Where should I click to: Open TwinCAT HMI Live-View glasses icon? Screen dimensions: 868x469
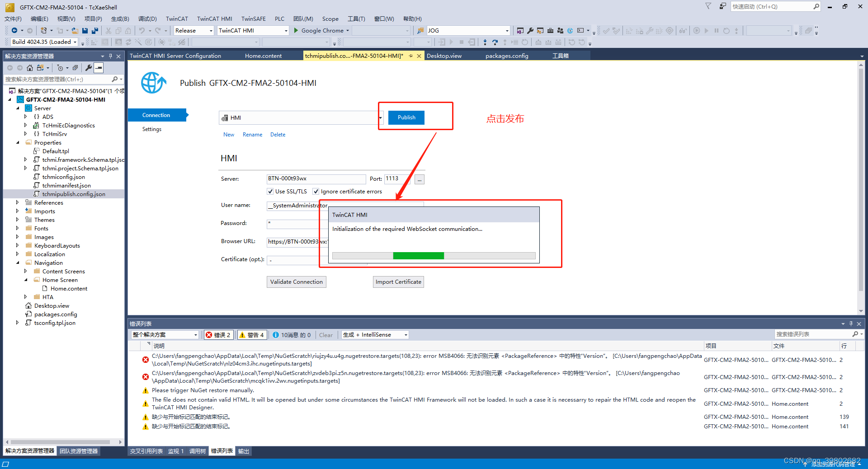[683, 30]
